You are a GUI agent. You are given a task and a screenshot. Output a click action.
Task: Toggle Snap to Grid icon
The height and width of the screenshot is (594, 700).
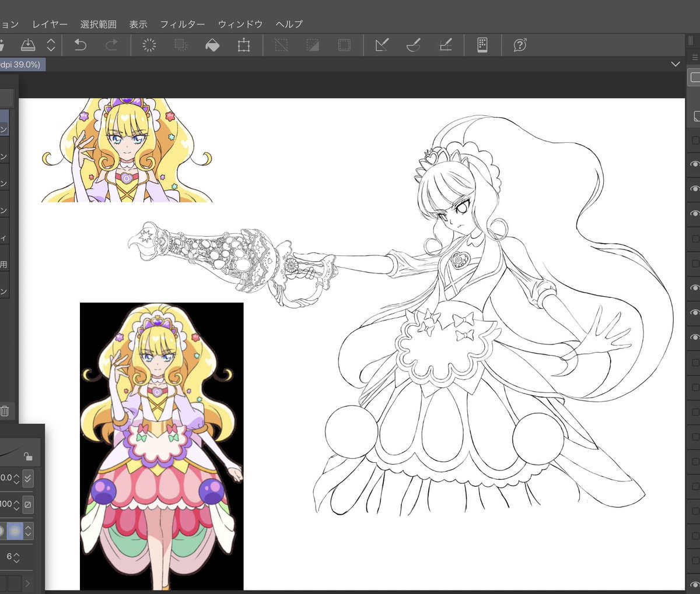(445, 45)
